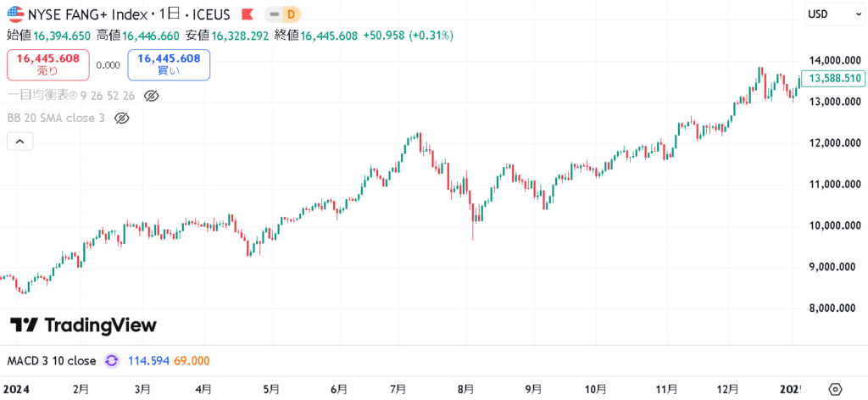Click the 13,588.510 current price label
The height and width of the screenshot is (400, 868).
point(834,79)
